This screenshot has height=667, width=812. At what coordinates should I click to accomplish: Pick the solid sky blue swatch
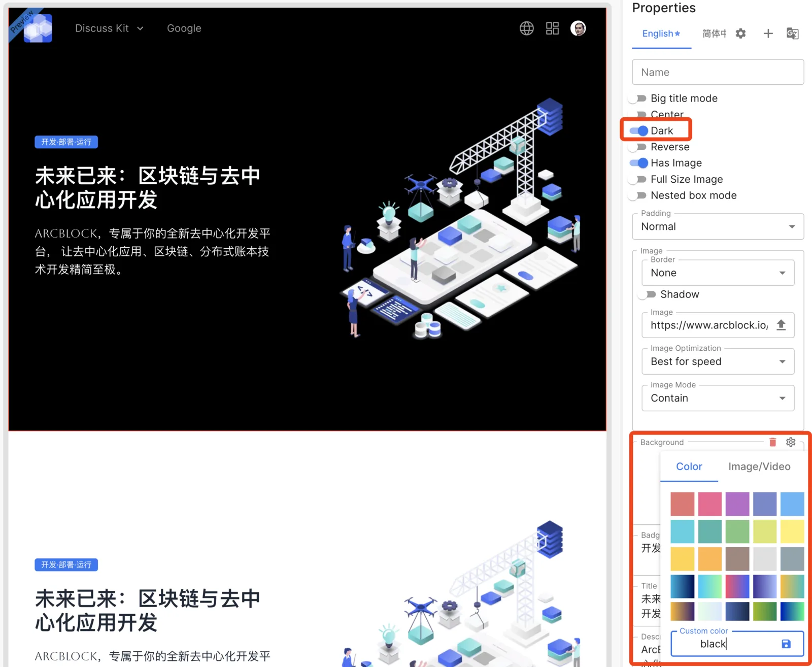click(792, 504)
